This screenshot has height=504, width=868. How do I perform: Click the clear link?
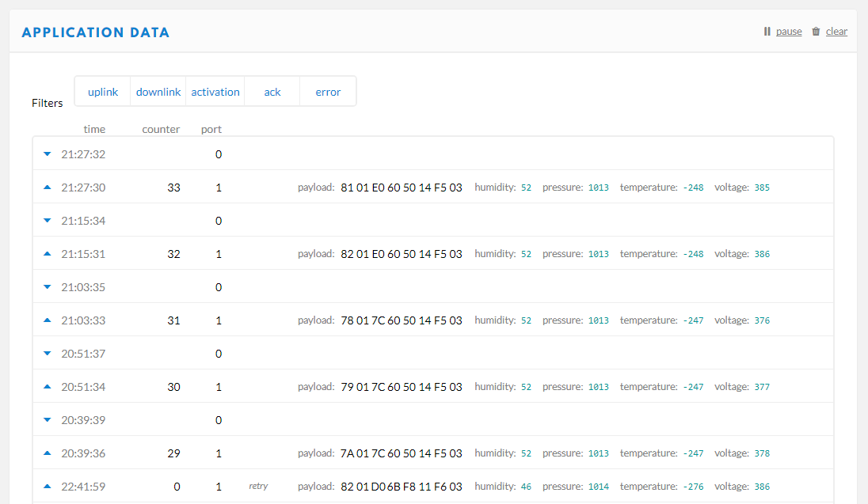(x=836, y=31)
